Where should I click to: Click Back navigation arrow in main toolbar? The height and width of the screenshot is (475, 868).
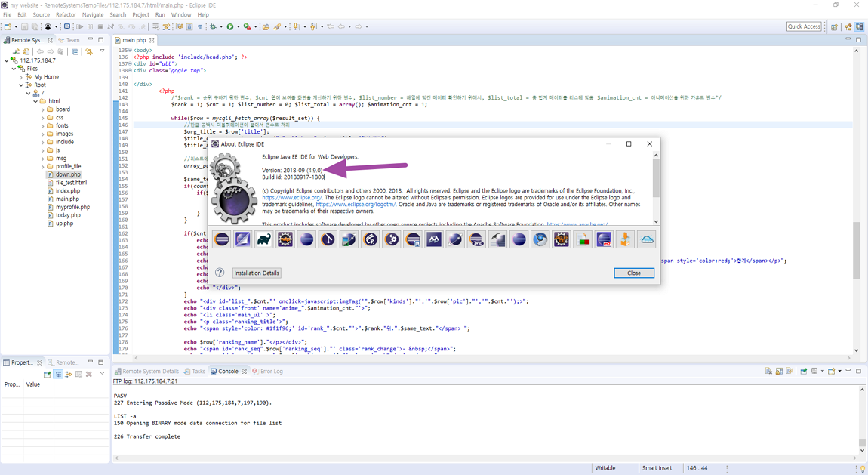pos(342,26)
